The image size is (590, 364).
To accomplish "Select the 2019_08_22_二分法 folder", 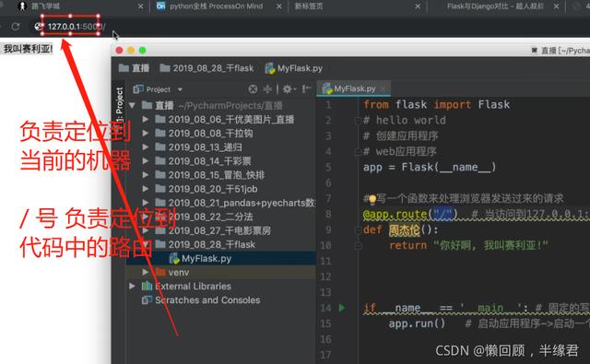I will click(211, 217).
